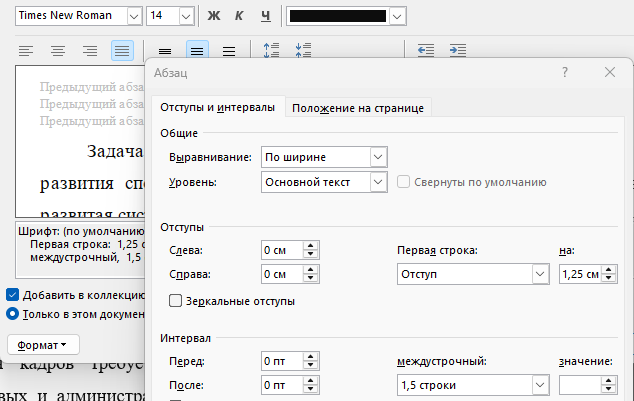Set double line spacing icon
This screenshot has width=634, height=401.
pos(229,51)
